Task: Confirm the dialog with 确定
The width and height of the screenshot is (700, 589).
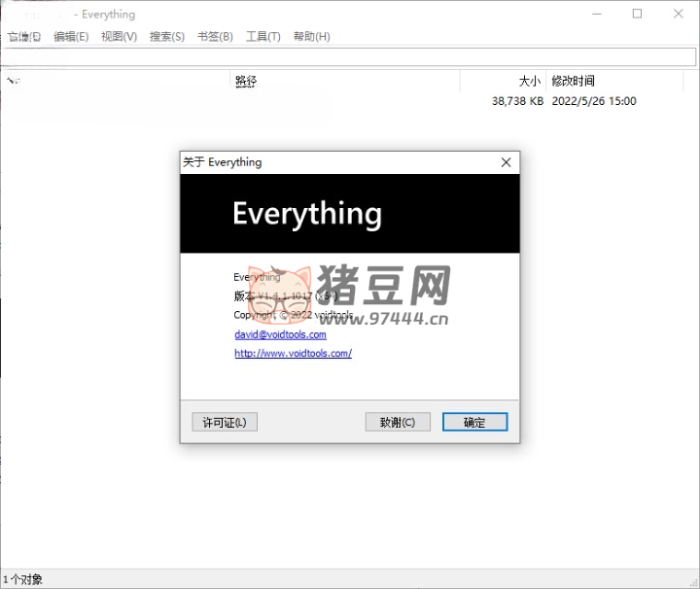Action: pyautogui.click(x=474, y=422)
